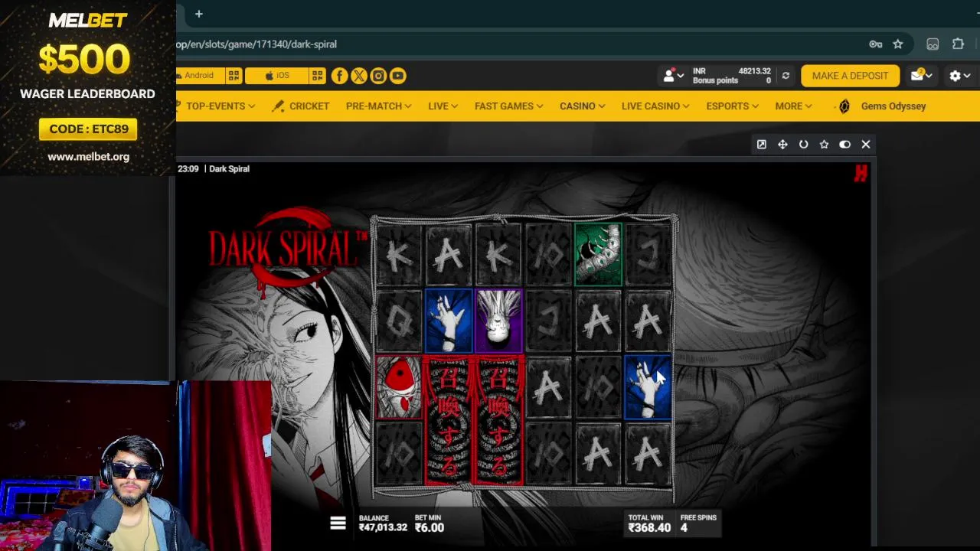
Task: Open the Dark Spiral hamburger menu
Action: point(338,523)
